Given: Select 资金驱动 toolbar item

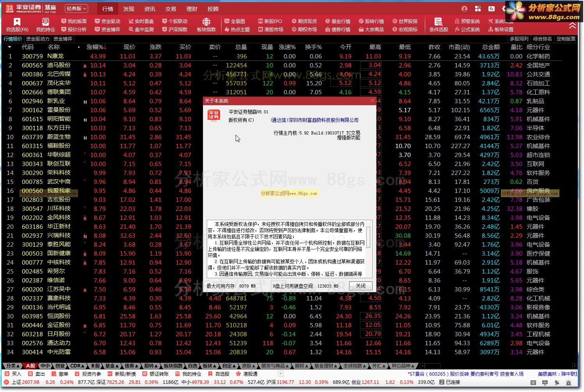Looking at the screenshot, I should click(x=107, y=21).
